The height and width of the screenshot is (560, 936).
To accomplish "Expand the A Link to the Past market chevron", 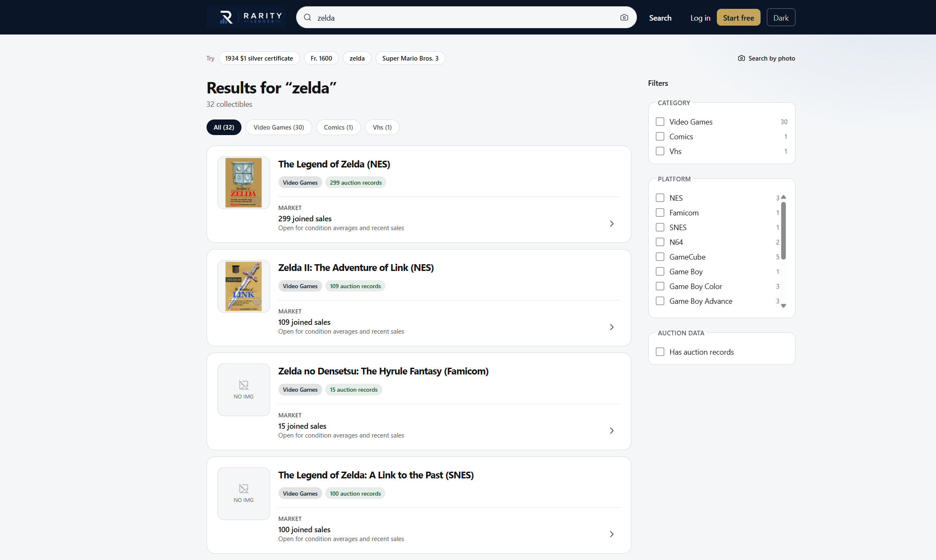I will 612,534.
